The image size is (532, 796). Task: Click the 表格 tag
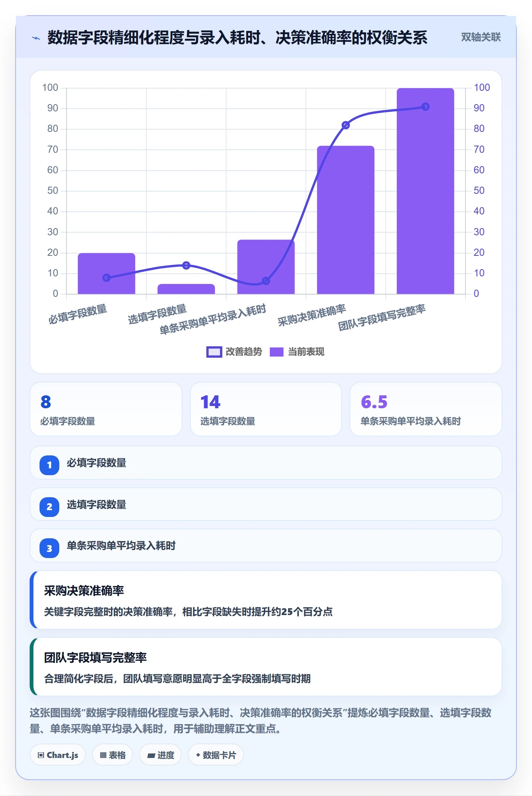(x=112, y=755)
